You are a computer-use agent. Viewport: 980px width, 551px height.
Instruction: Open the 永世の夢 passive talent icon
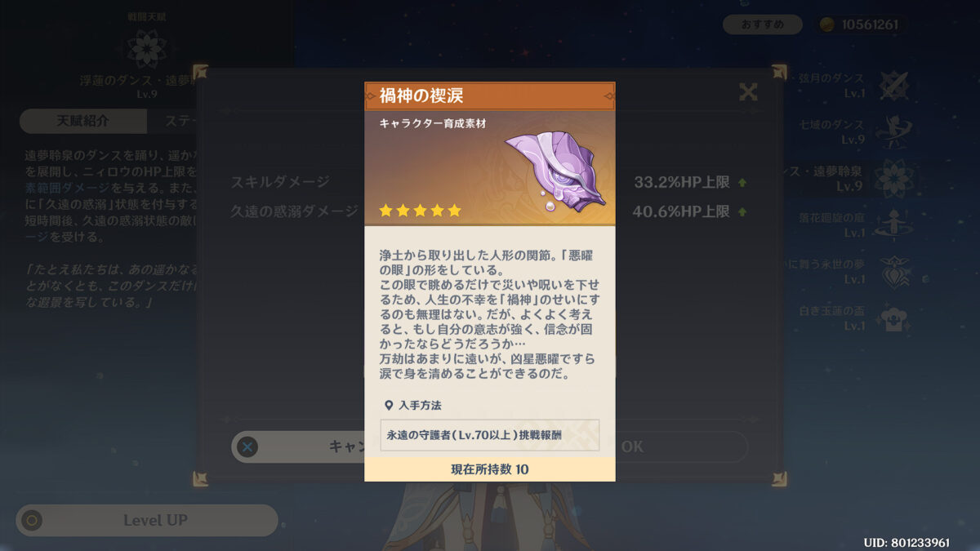tap(893, 272)
